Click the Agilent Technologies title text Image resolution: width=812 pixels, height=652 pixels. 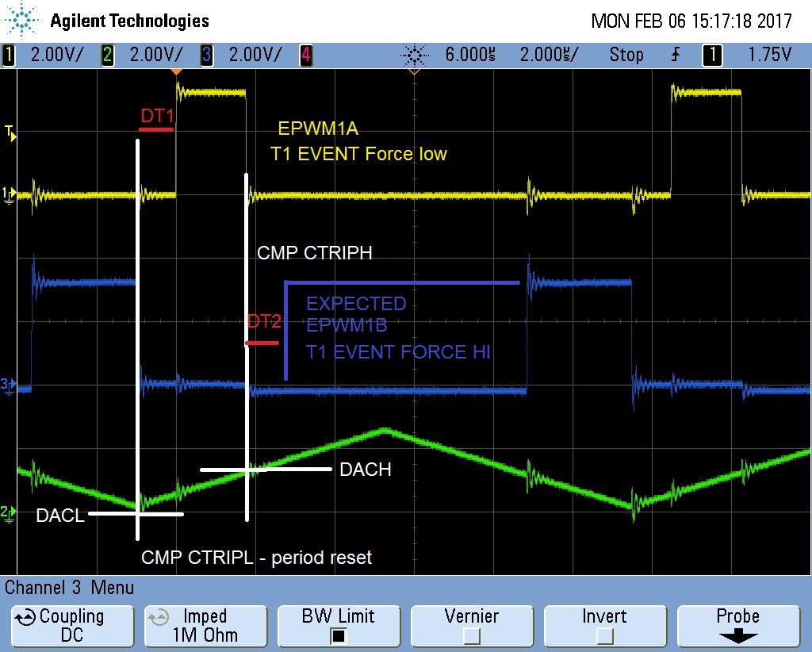(x=130, y=21)
